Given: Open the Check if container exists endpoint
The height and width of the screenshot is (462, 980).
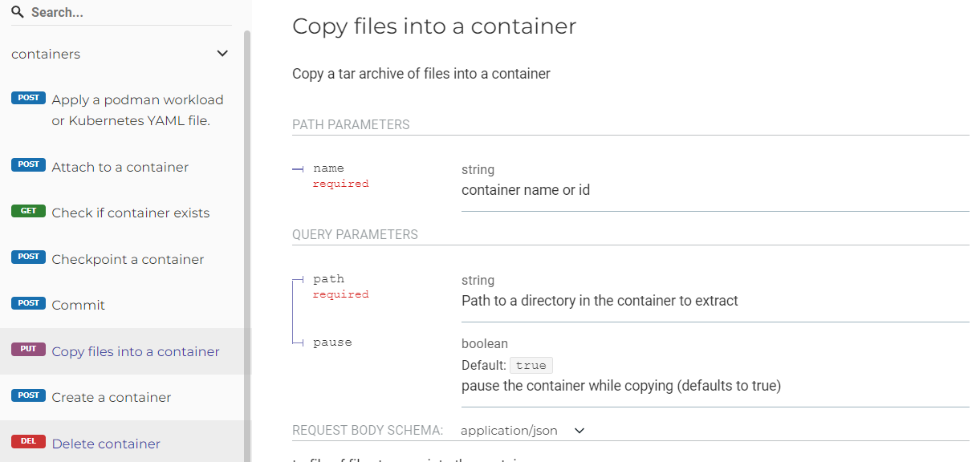Looking at the screenshot, I should point(130,212).
